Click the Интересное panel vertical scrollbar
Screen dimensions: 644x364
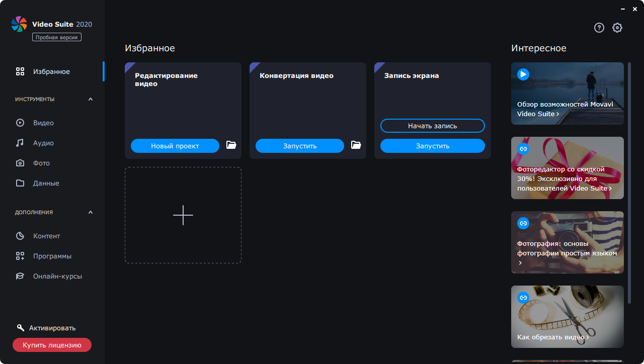pos(629,183)
